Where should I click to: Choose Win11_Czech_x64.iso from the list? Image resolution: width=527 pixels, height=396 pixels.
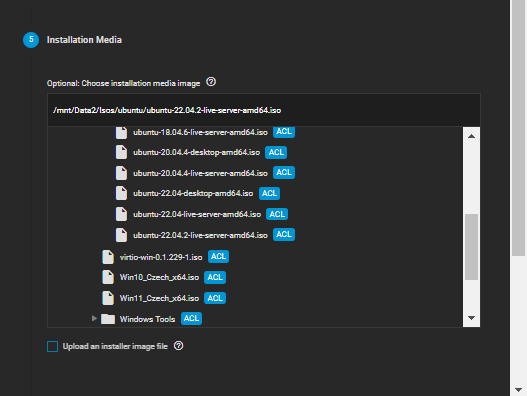coord(159,298)
